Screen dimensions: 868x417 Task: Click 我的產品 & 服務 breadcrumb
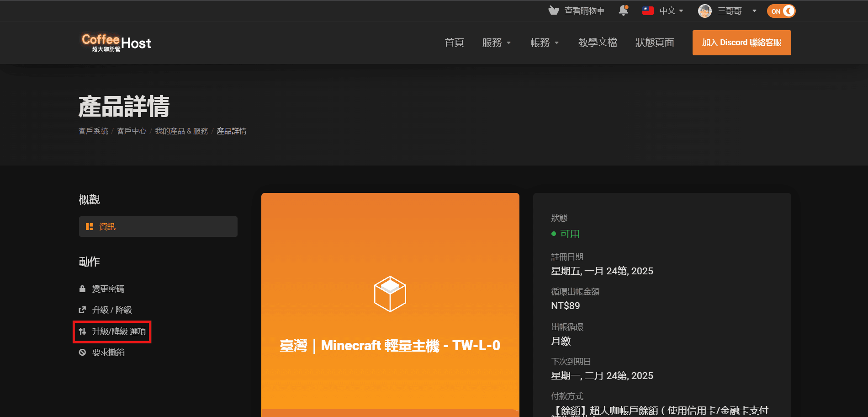(x=181, y=131)
